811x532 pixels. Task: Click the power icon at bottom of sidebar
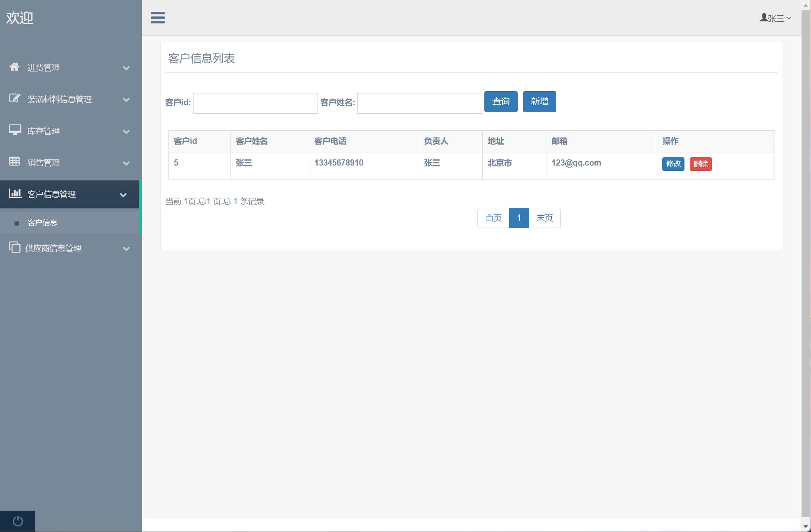point(17,520)
